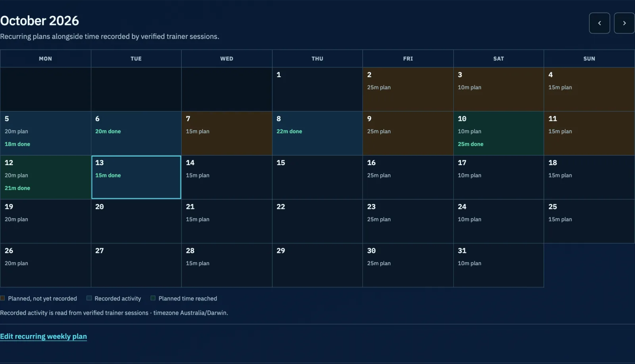The height and width of the screenshot is (364, 635).
Task: Click the '25m plan' entry on October 2
Action: click(379, 87)
